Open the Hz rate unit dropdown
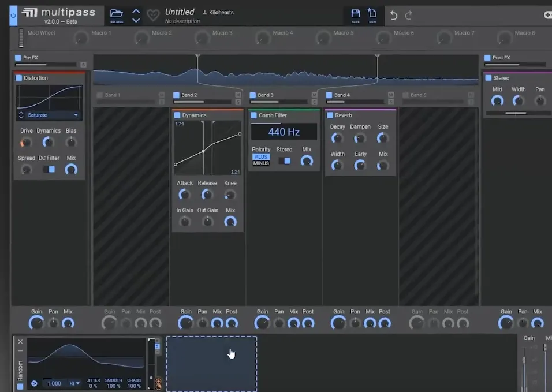The width and height of the screenshot is (552, 392). [x=74, y=383]
